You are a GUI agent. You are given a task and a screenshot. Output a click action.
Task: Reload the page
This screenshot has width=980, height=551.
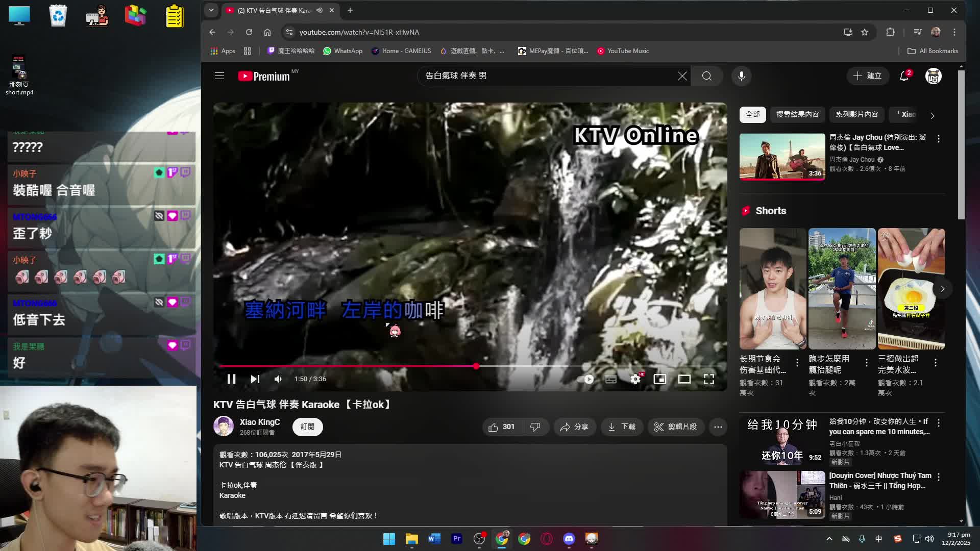coord(249,32)
